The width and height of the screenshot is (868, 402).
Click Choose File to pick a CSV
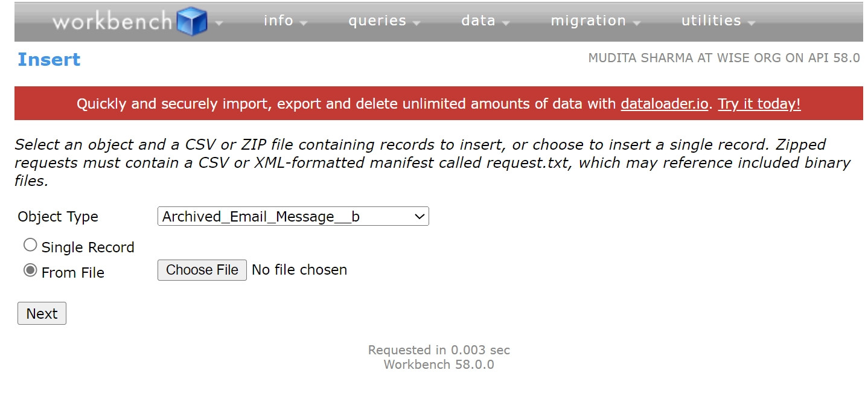pos(202,270)
